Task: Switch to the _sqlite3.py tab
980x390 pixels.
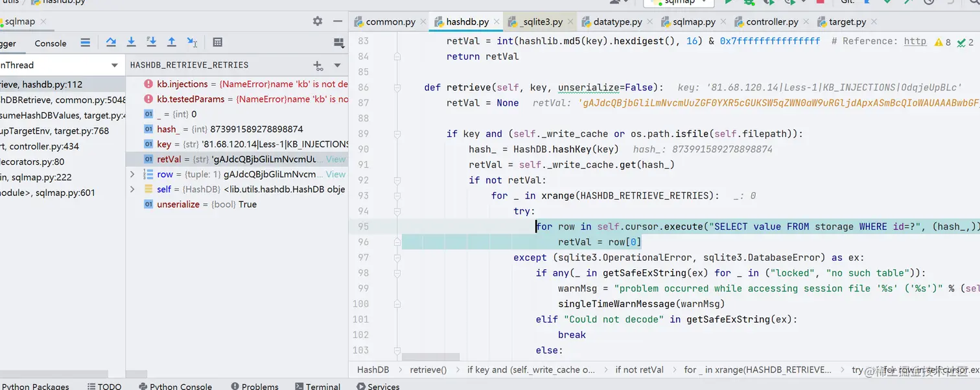Action: pyautogui.click(x=541, y=21)
